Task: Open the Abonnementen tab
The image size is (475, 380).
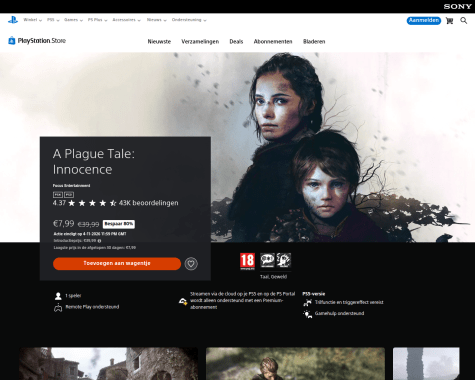Action: tap(273, 42)
